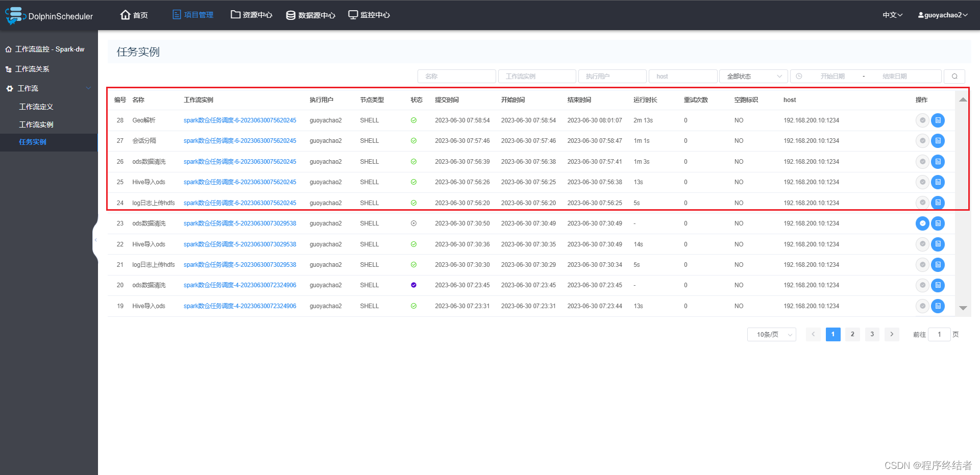The image size is (980, 475).
Task: Go to the 首页 home page
Action: point(134,15)
